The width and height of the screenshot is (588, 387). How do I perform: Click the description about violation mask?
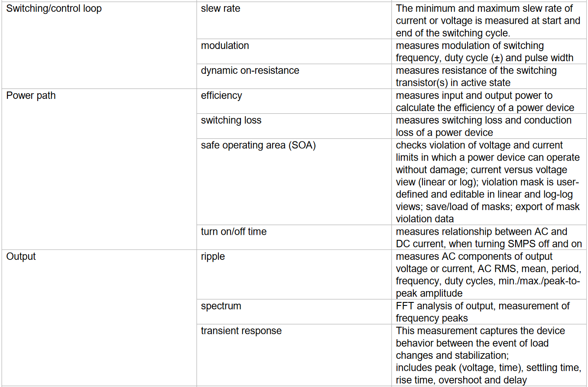(x=488, y=182)
